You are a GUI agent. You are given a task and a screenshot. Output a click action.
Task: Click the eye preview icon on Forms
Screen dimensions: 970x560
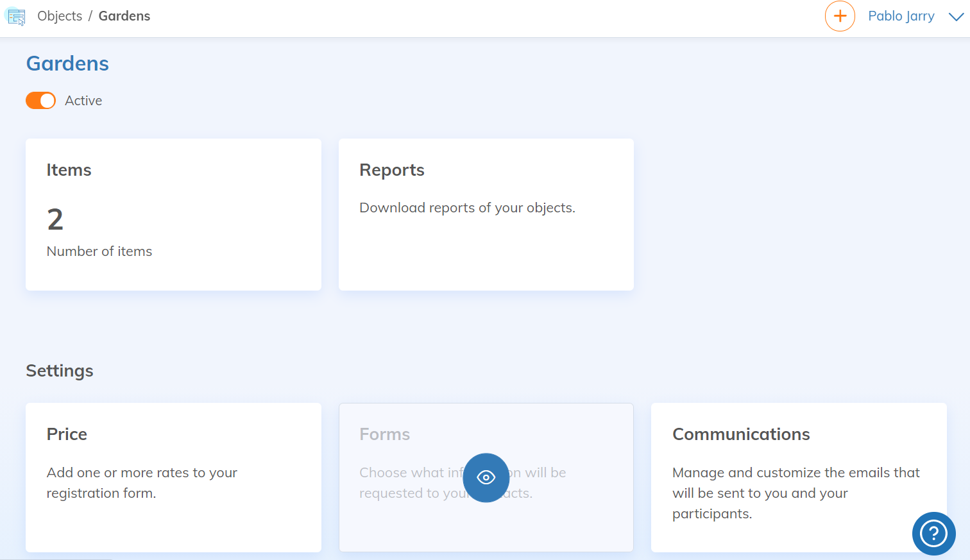[486, 478]
